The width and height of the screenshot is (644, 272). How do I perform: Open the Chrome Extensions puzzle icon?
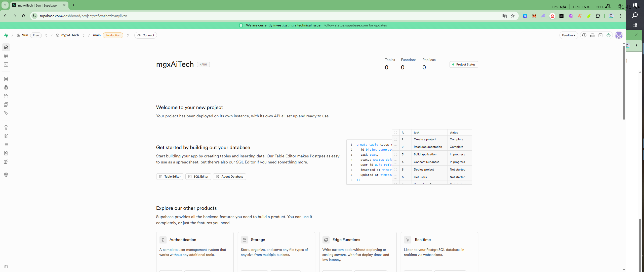[x=598, y=16]
